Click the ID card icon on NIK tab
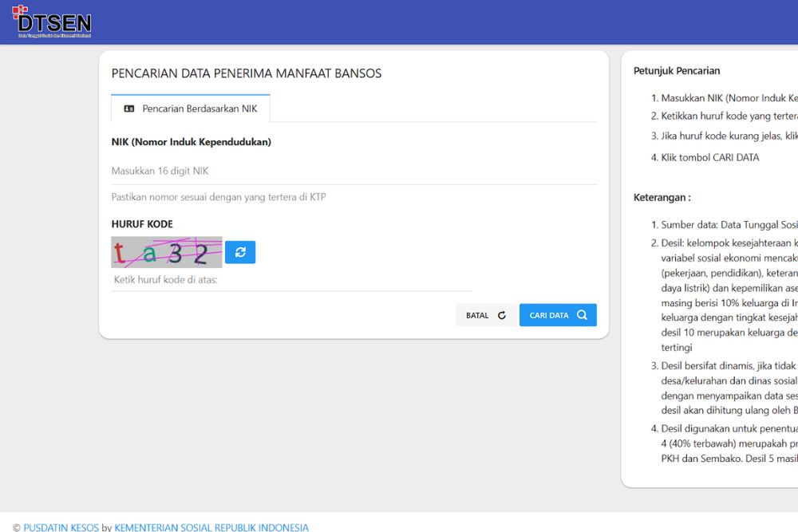The height and width of the screenshot is (532, 798). (x=129, y=108)
